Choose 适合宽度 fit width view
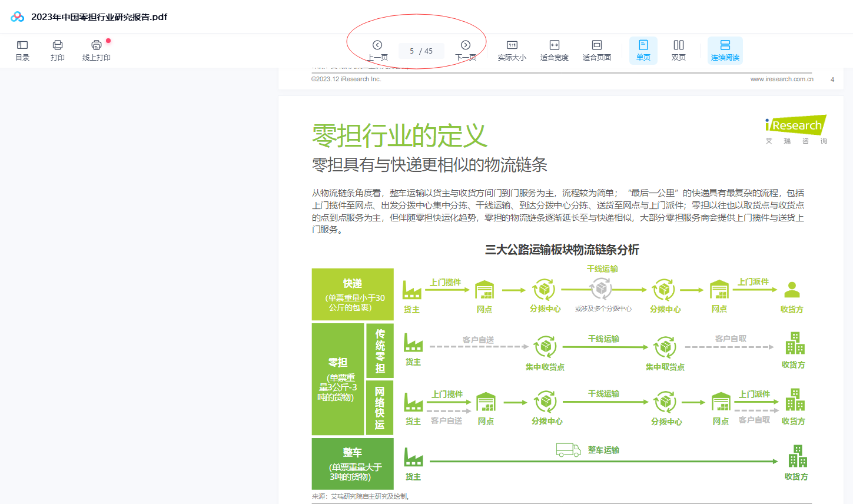Viewport: 853px width, 504px height. coord(554,50)
